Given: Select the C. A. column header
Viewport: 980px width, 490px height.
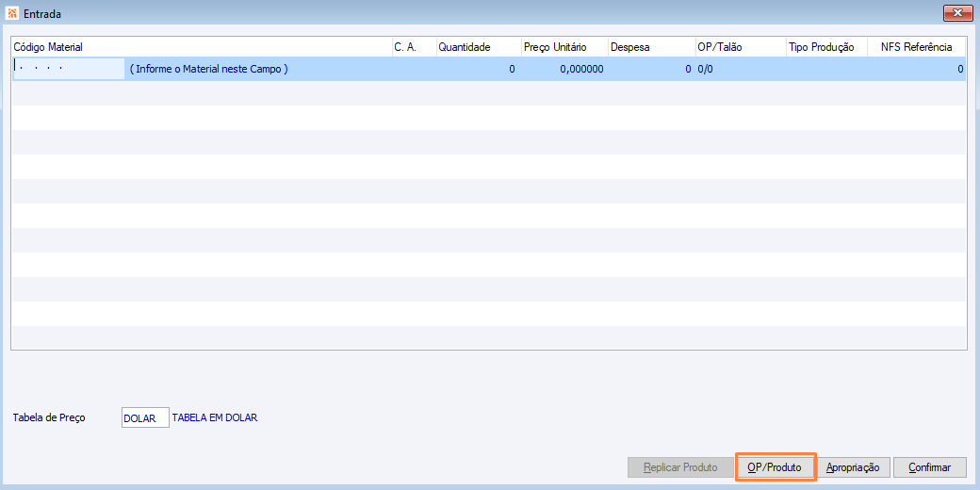Looking at the screenshot, I should coord(414,47).
